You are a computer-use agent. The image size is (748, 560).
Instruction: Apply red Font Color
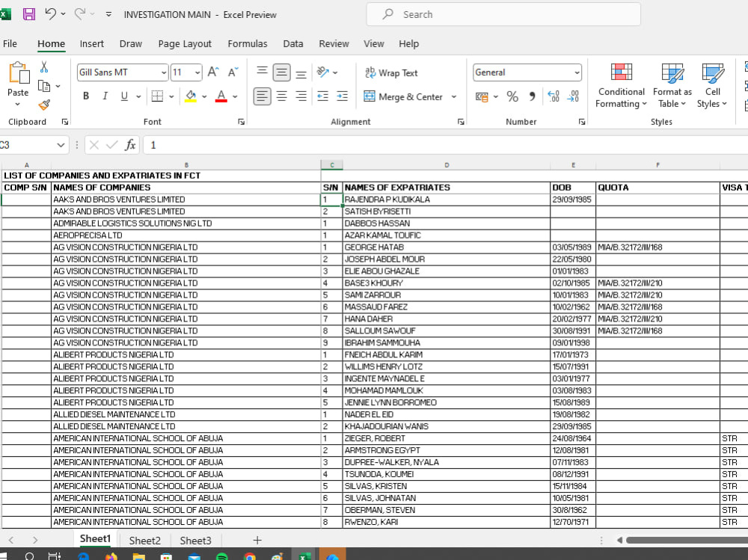(x=221, y=96)
